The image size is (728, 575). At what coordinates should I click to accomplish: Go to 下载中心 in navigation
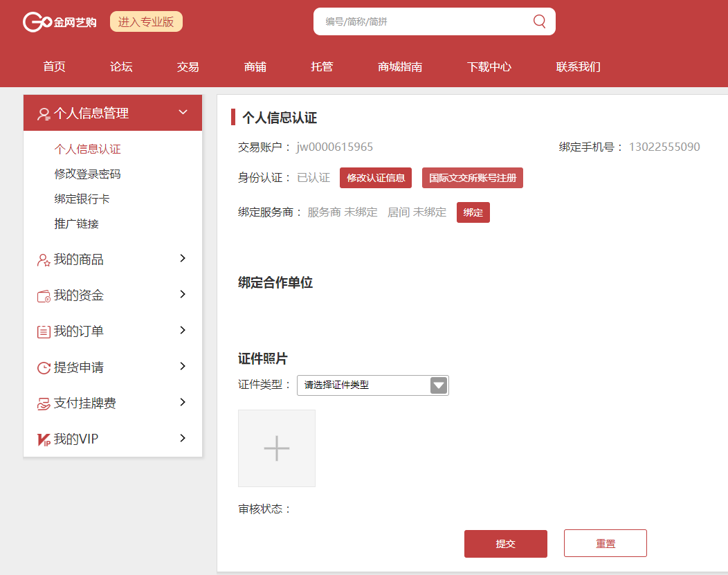[x=489, y=67]
